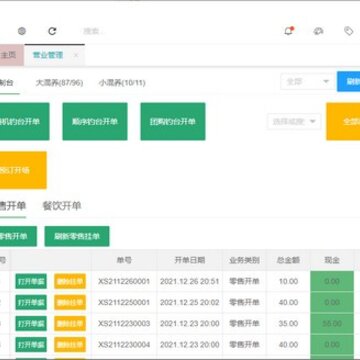Open the notification bell with red dot
The width and height of the screenshot is (360, 360).
[x=289, y=31]
